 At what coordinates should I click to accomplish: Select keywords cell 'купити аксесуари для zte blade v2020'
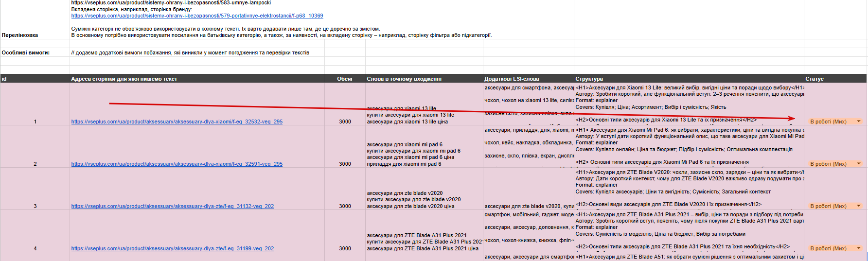[x=424, y=189]
